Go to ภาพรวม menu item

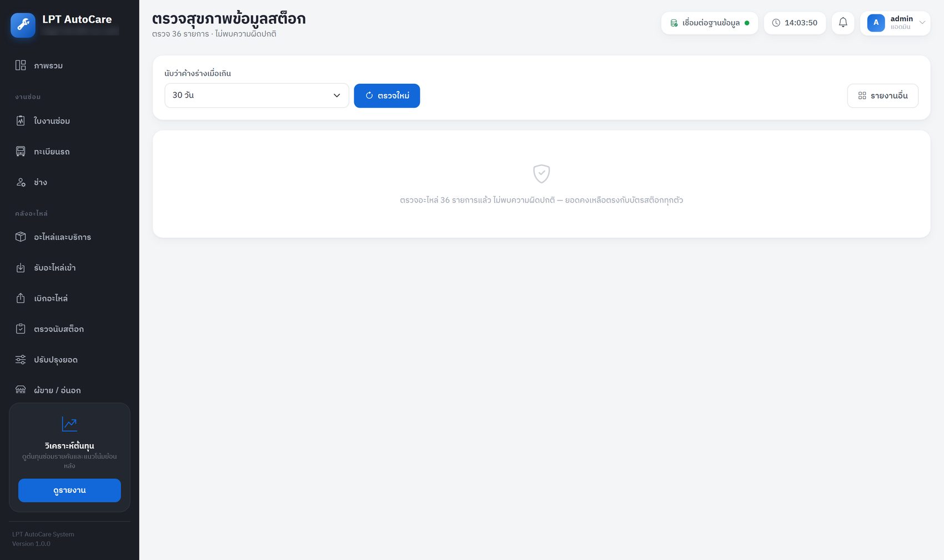[69, 65]
